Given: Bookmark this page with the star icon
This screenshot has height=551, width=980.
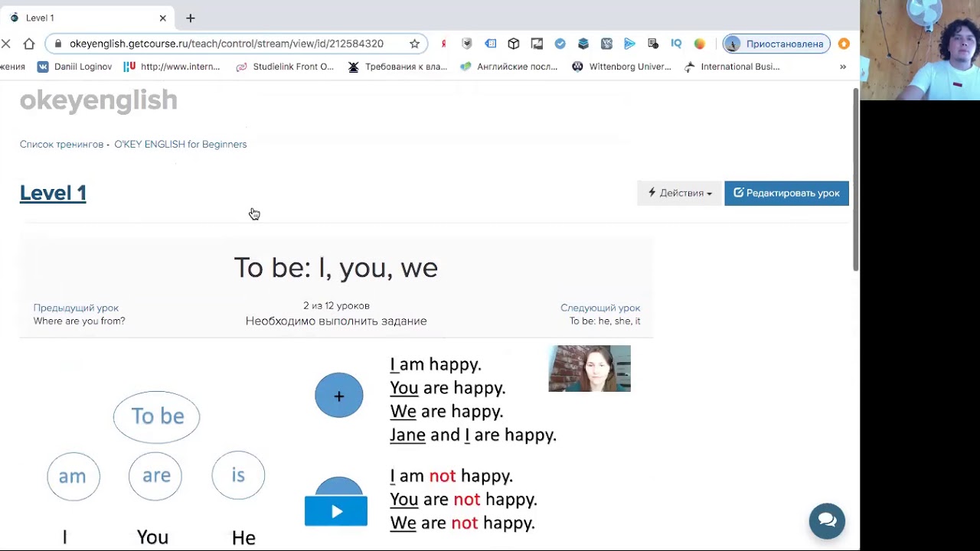Looking at the screenshot, I should coord(415,44).
